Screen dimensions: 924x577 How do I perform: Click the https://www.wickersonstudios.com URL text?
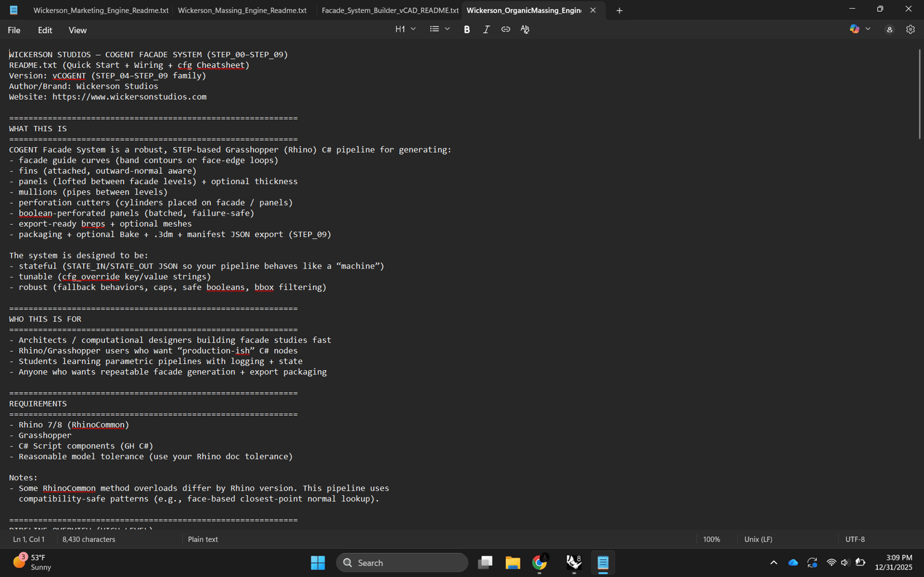point(129,97)
